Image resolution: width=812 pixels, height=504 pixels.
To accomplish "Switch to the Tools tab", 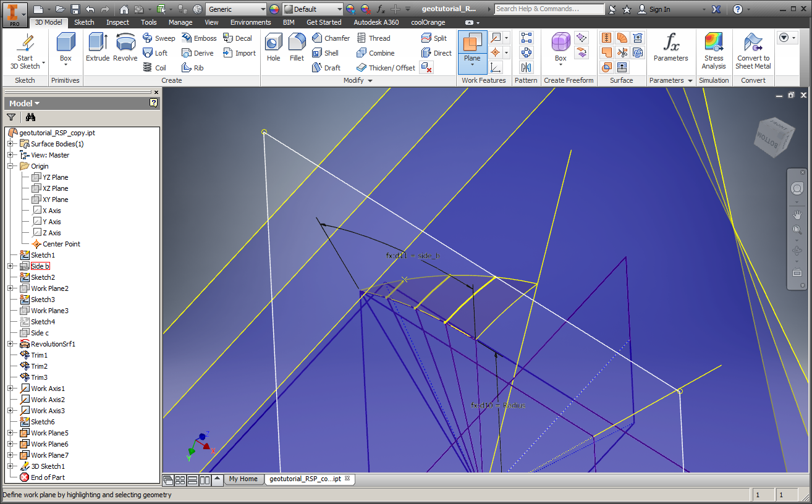I will (x=148, y=22).
